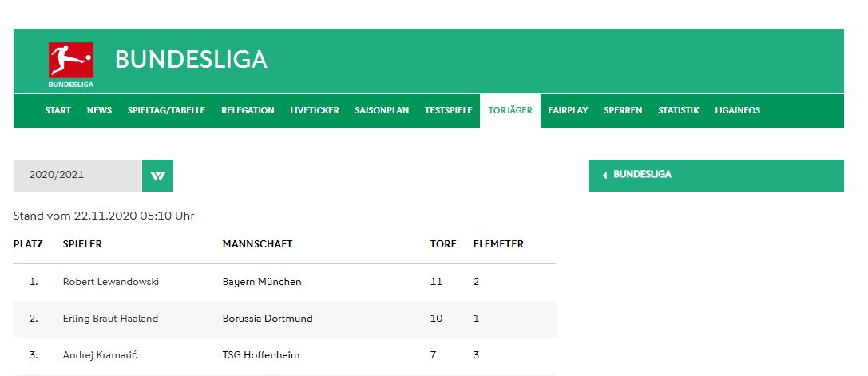Image resolution: width=868 pixels, height=376 pixels.
Task: Select the 2020/2021 season field
Action: [77, 176]
